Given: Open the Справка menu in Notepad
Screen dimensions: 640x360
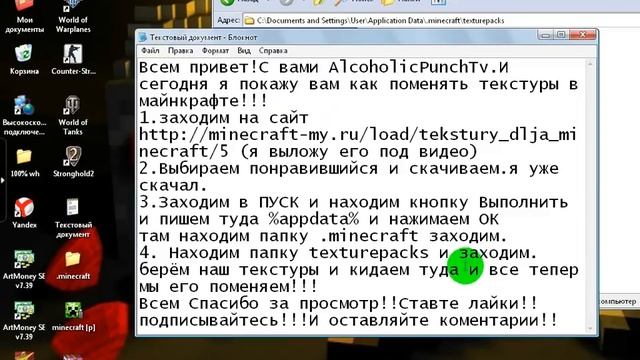Looking at the screenshot, I should 273,51.
